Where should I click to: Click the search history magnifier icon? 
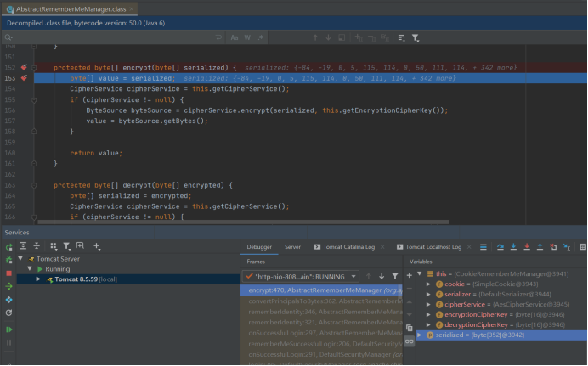coord(8,37)
